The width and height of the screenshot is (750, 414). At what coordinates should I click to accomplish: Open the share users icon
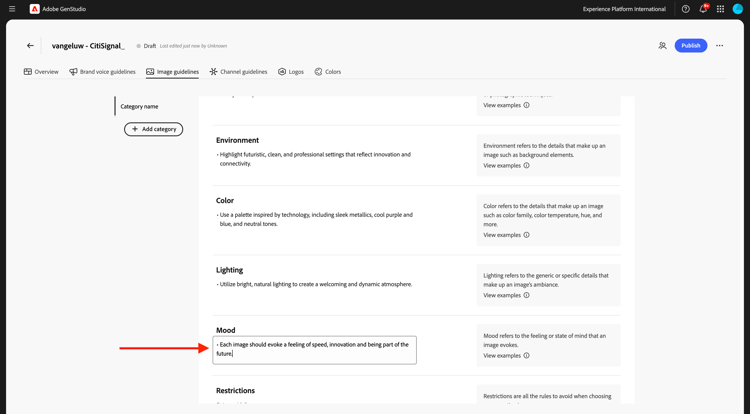(x=662, y=45)
